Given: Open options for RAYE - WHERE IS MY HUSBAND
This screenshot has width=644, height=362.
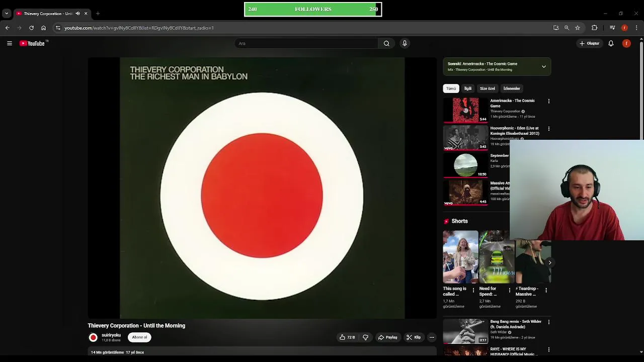Looking at the screenshot, I should click(x=549, y=349).
